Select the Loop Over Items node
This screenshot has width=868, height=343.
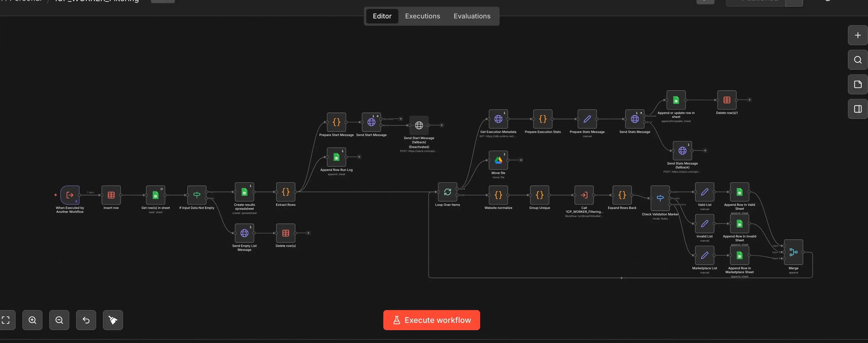pyautogui.click(x=447, y=192)
